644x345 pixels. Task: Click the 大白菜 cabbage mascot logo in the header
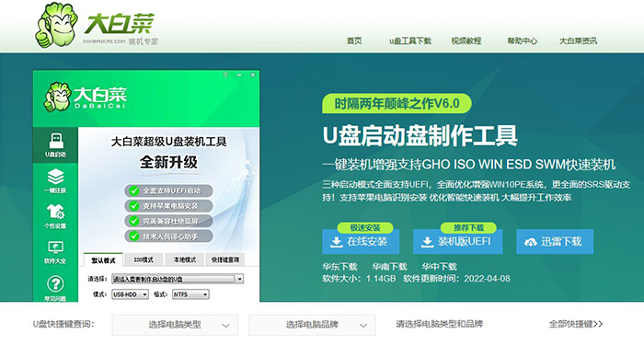click(x=56, y=25)
